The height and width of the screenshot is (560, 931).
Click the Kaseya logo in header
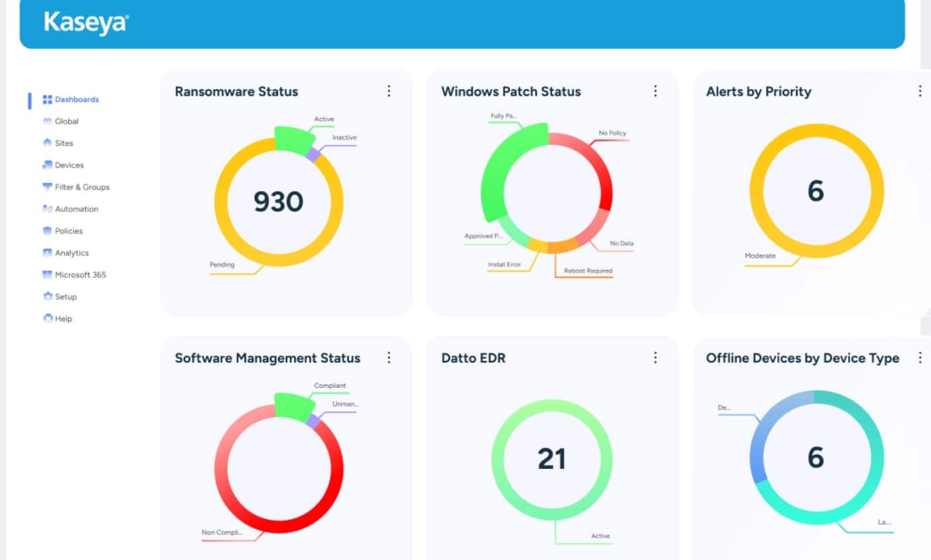point(86,22)
